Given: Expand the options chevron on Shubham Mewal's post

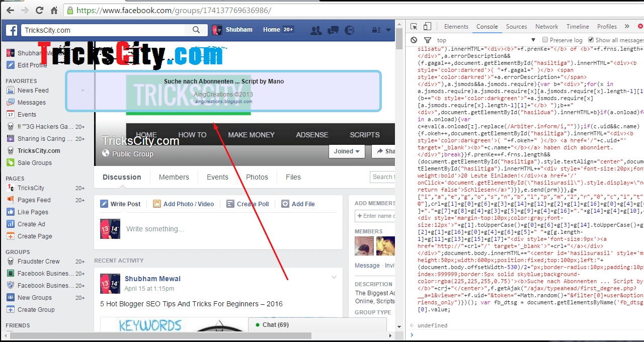Looking at the screenshot, I should point(334,278).
